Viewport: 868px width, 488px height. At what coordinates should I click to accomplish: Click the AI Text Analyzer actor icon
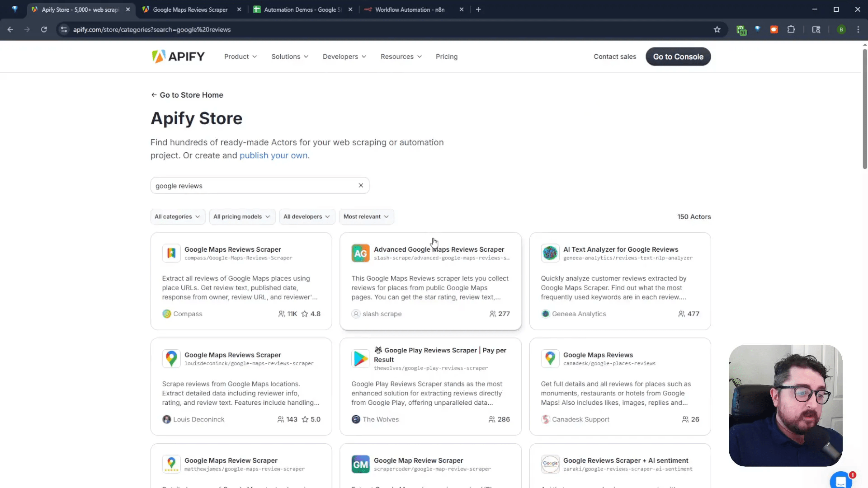[550, 253]
